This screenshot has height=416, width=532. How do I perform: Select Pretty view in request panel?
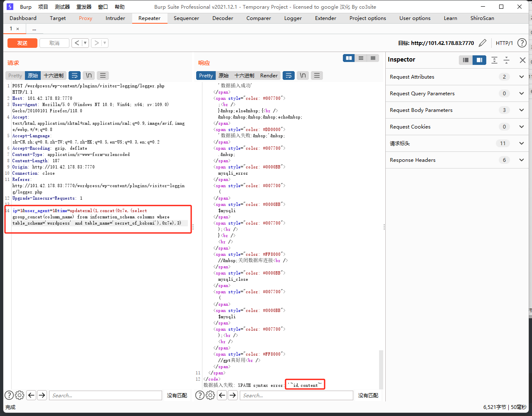click(15, 75)
